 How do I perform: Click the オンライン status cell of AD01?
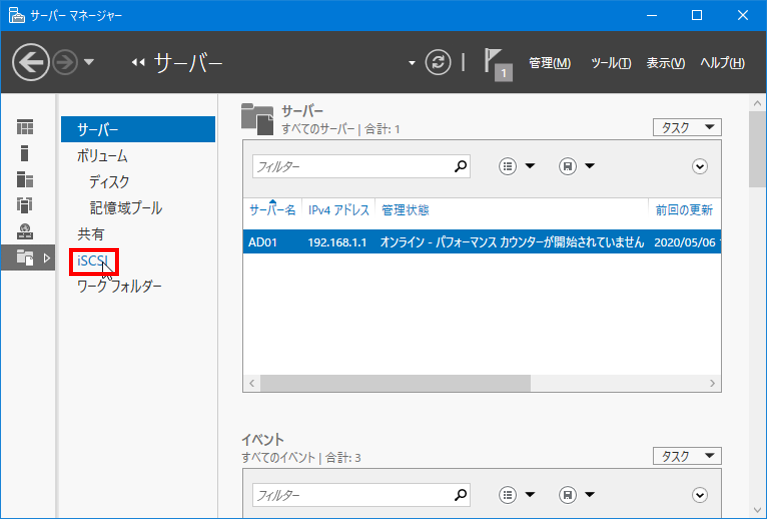tap(512, 242)
